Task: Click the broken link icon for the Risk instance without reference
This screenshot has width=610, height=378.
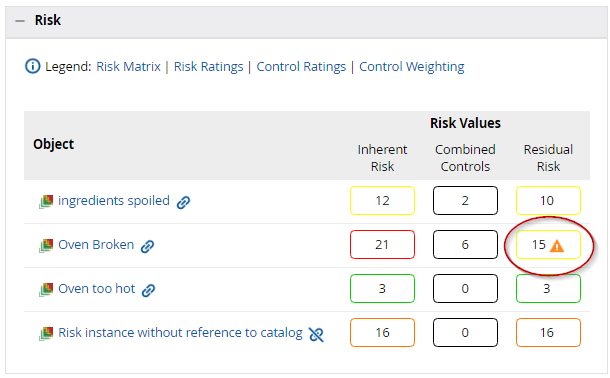Action: click(316, 334)
